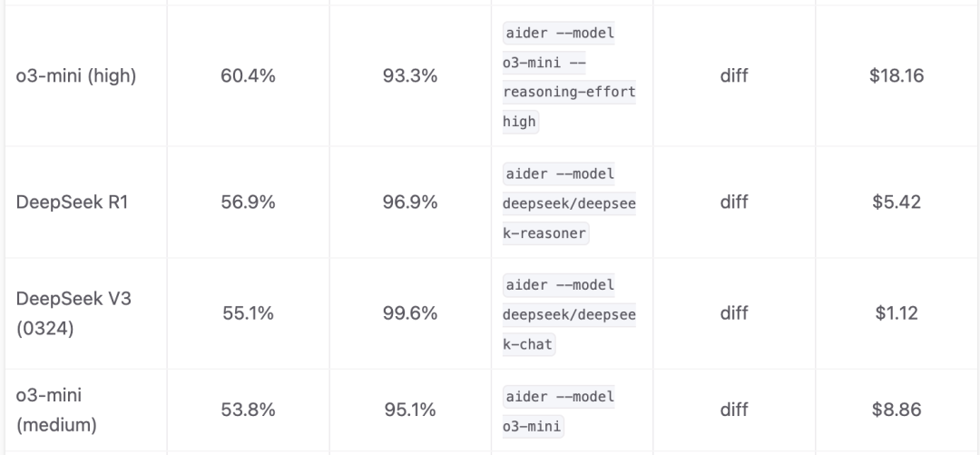Image resolution: width=980 pixels, height=455 pixels.
Task: Select the deepseek-reasoner command code
Action: point(569,203)
